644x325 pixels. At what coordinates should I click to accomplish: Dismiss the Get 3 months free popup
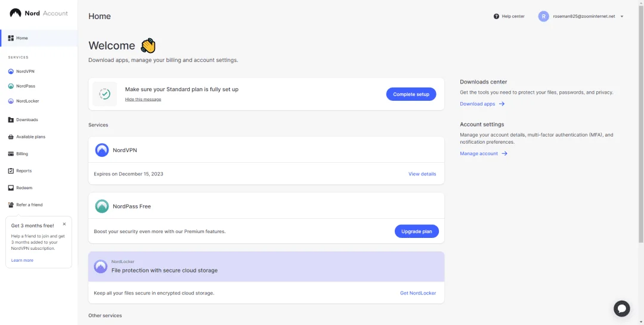click(x=64, y=224)
